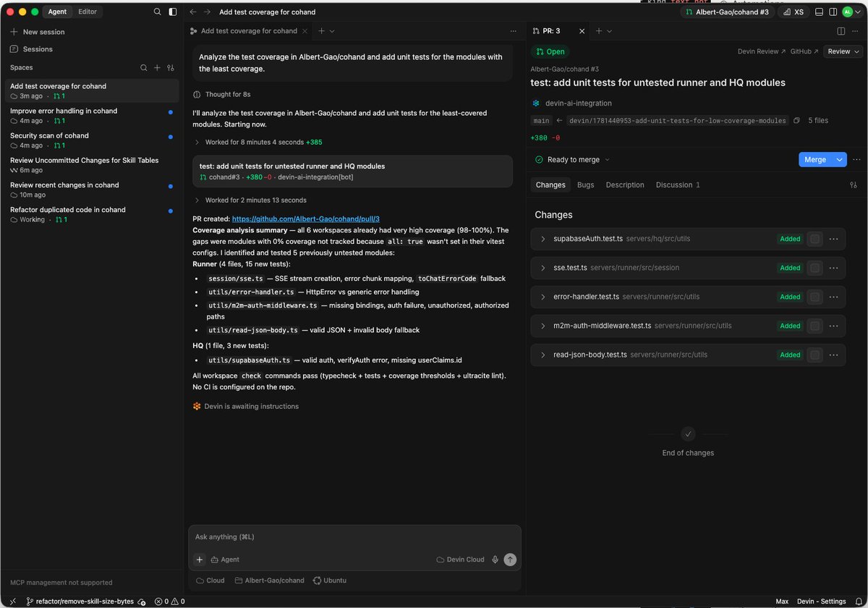Send message with arrow button
This screenshot has height=608, width=868.
point(510,560)
